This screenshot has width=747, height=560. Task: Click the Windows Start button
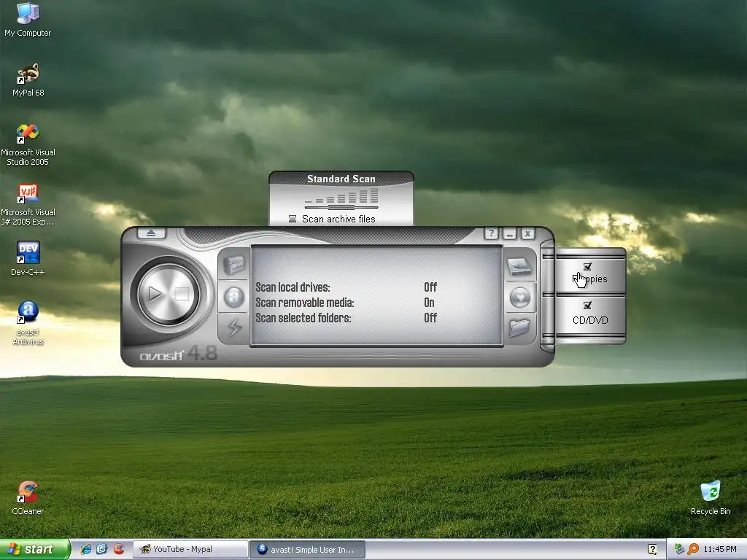point(35,549)
